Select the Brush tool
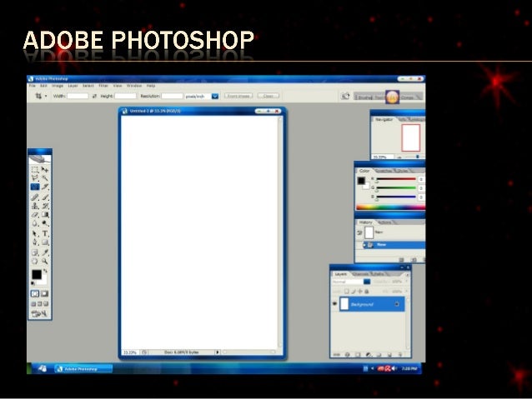Viewport: 532px width, 399px height. (45, 197)
